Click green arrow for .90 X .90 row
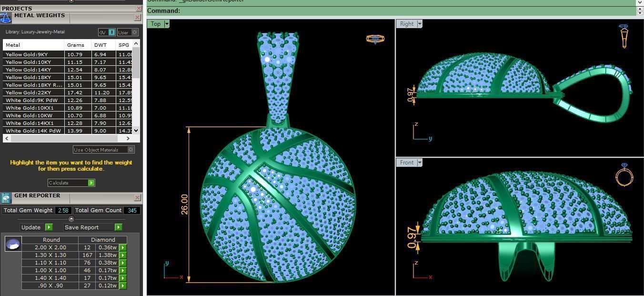 pyautogui.click(x=123, y=286)
